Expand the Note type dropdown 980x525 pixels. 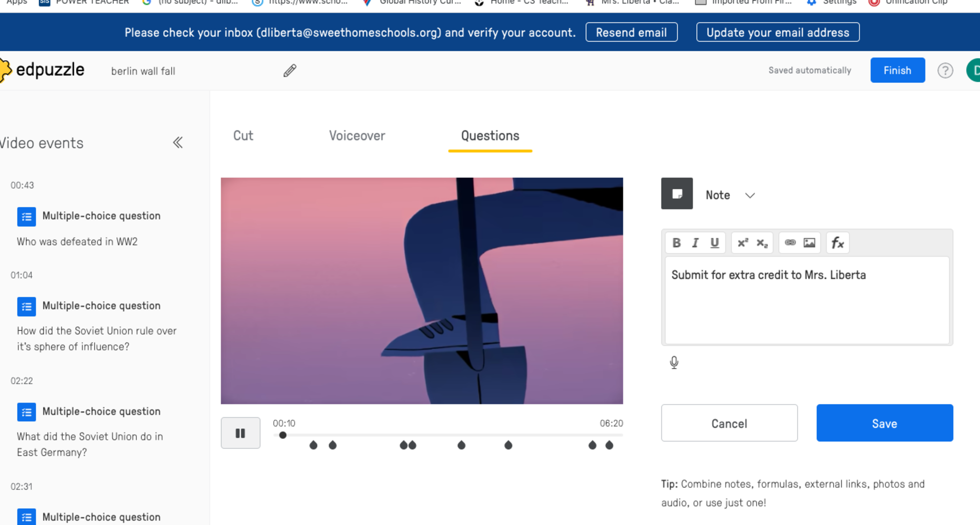(x=750, y=196)
